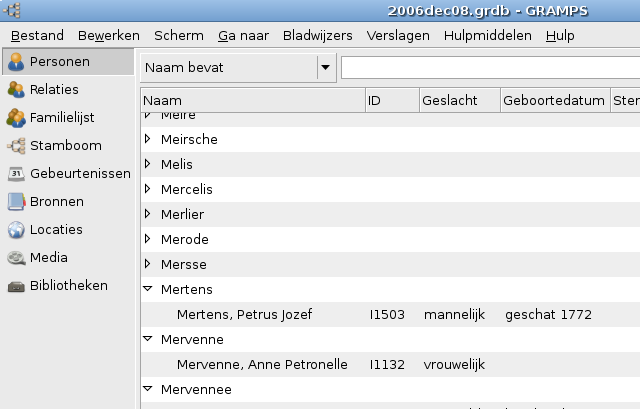Open the Locaties globe icon
This screenshot has height=409, width=640.
pos(16,230)
